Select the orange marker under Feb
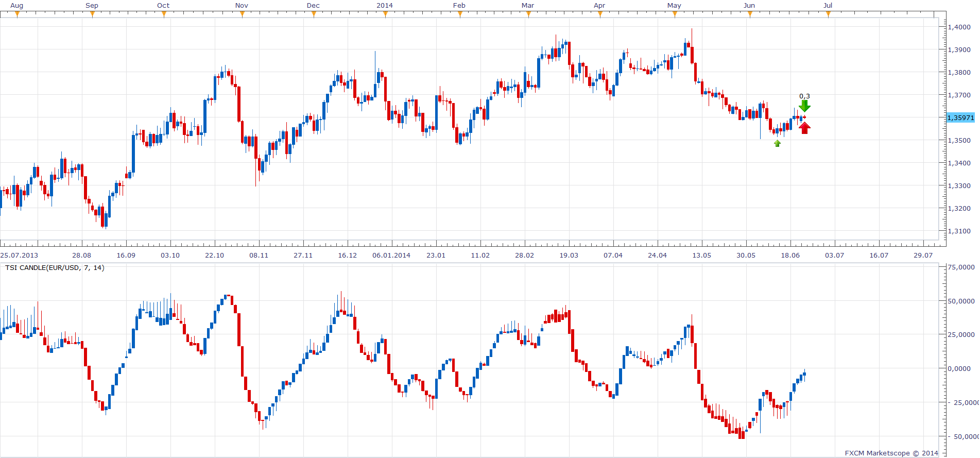The image size is (980, 458). tap(460, 14)
